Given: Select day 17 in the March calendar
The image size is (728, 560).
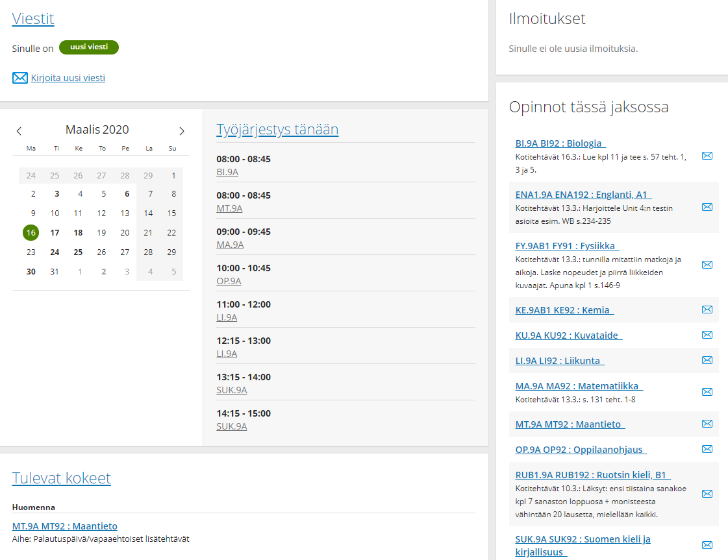Looking at the screenshot, I should pos(55,232).
